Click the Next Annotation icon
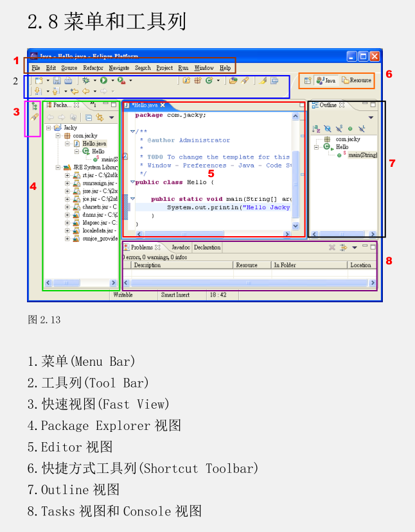Viewport: 415px width, 532px height. 39,91
